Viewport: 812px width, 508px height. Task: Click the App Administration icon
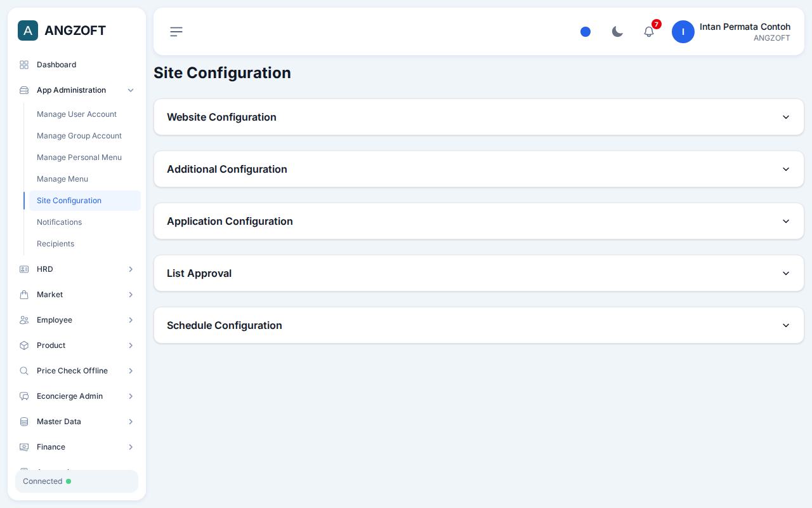click(24, 90)
